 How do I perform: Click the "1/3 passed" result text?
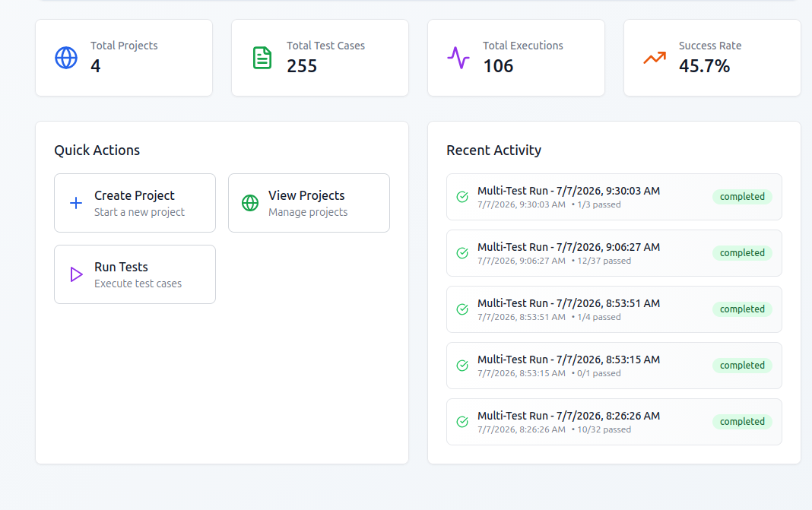point(599,204)
